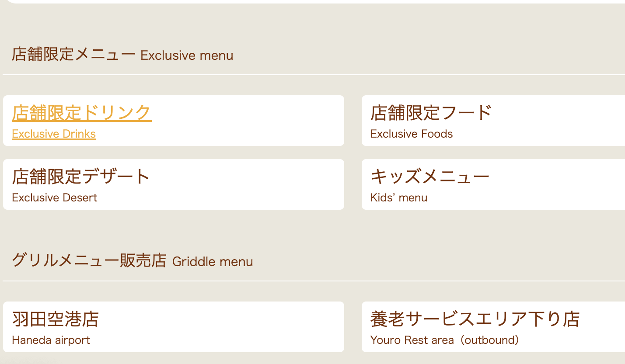Viewport: 625px width, 364px height.
Task: Click the Exclusive menu heading text
Action: click(187, 55)
